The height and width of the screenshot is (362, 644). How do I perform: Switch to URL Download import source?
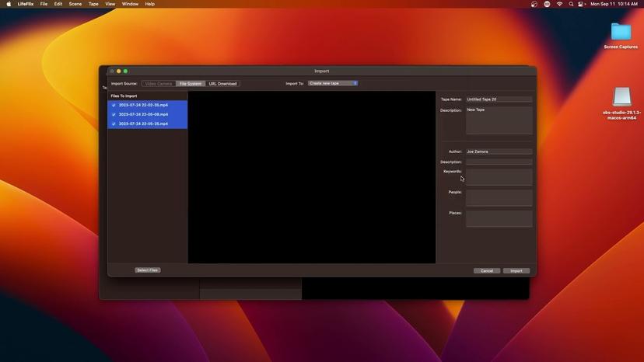pos(222,83)
